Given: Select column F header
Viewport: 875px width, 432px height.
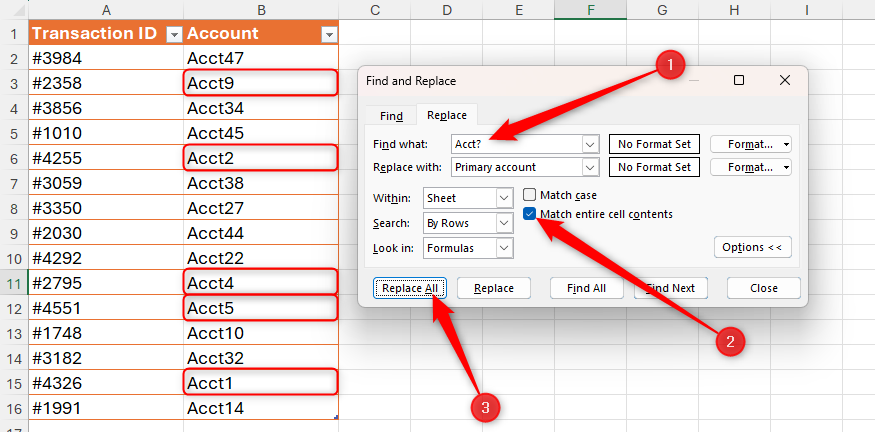Looking at the screenshot, I should click(591, 9).
